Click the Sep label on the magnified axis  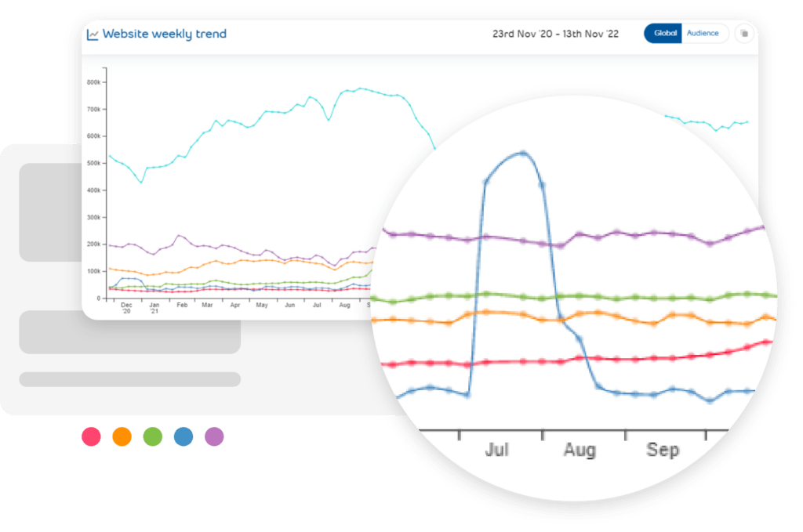[x=663, y=450]
